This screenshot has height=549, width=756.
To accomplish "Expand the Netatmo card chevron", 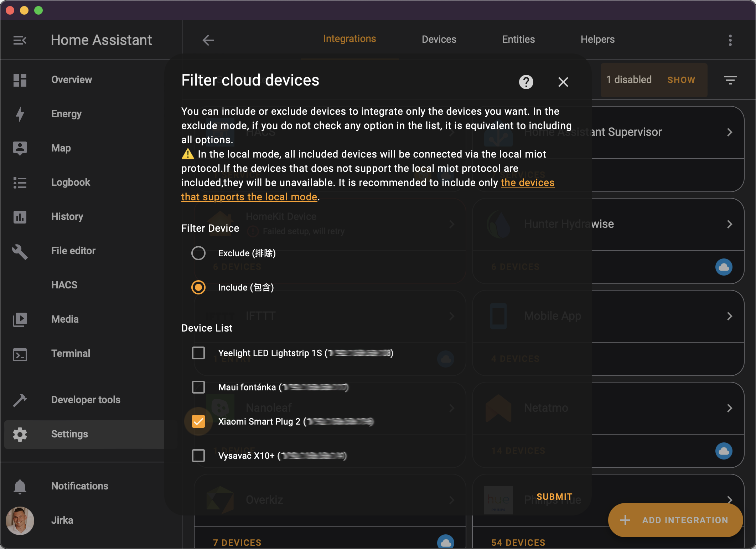I will [730, 408].
